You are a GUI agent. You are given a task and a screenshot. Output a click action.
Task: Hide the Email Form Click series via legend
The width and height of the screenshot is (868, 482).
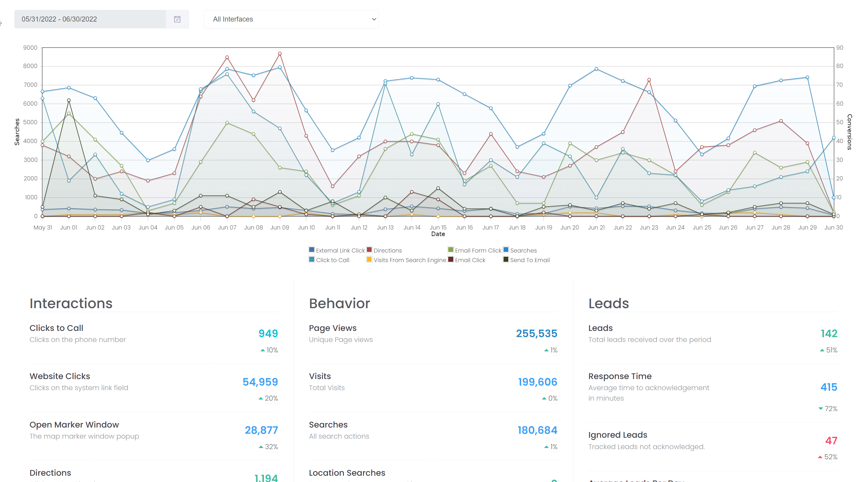451,250
